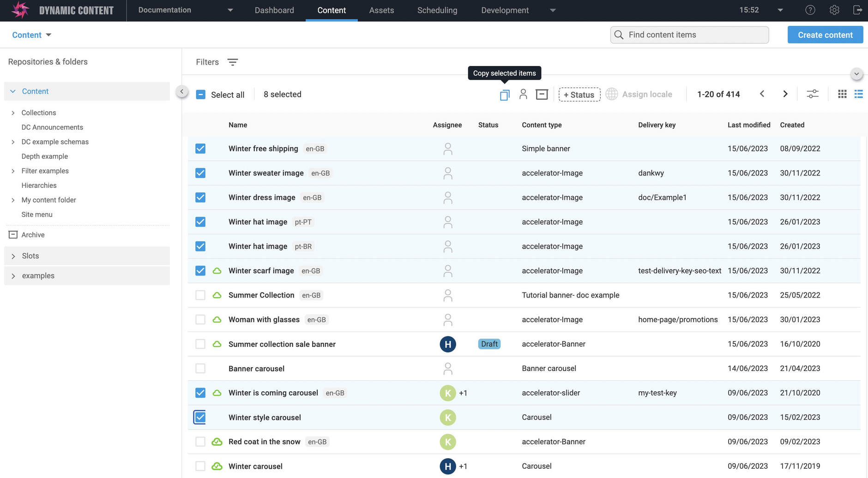The image size is (868, 478).
Task: Click published cloud icon on Winter scarf image
Action: point(217,271)
